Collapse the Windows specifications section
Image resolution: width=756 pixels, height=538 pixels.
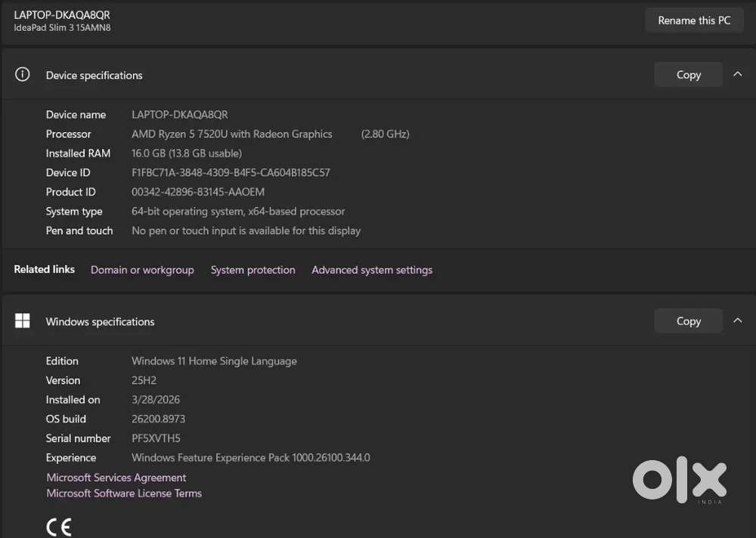[x=738, y=320]
